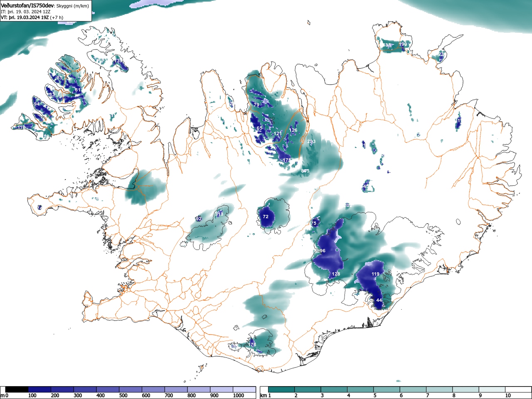Viewport: 532px width, 399px height.
Task: Click the visibility value '126' on the map
Action: coord(293,130)
